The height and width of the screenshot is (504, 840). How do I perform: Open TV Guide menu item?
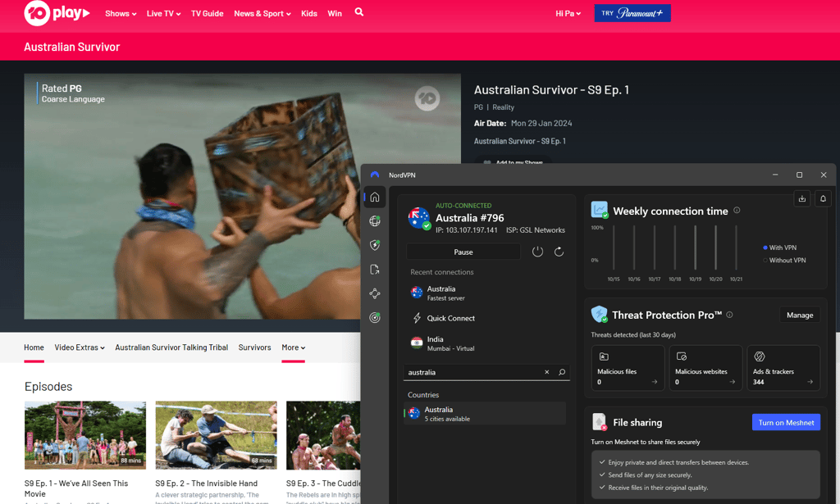tap(207, 13)
